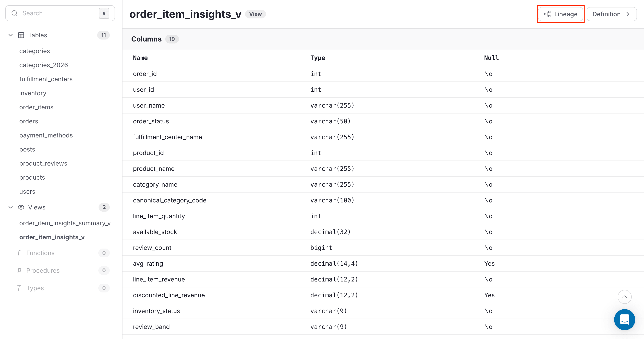Click the Tables grid icon
644x339 pixels.
[21, 35]
